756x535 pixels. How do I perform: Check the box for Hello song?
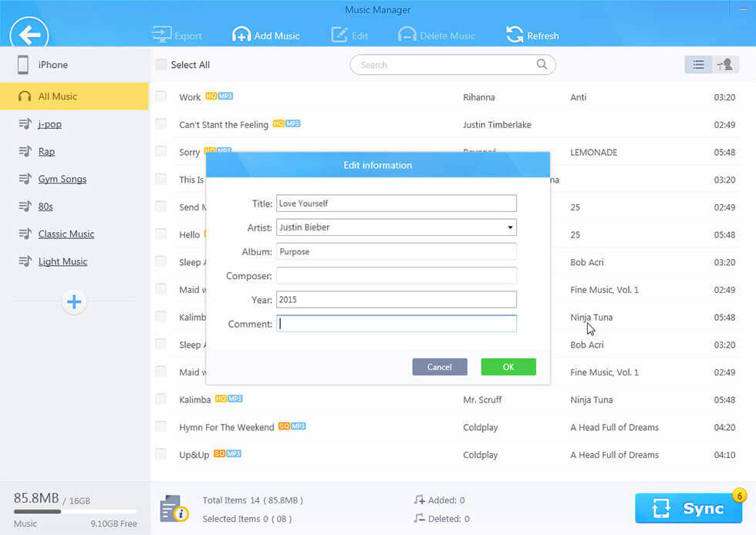tap(161, 234)
